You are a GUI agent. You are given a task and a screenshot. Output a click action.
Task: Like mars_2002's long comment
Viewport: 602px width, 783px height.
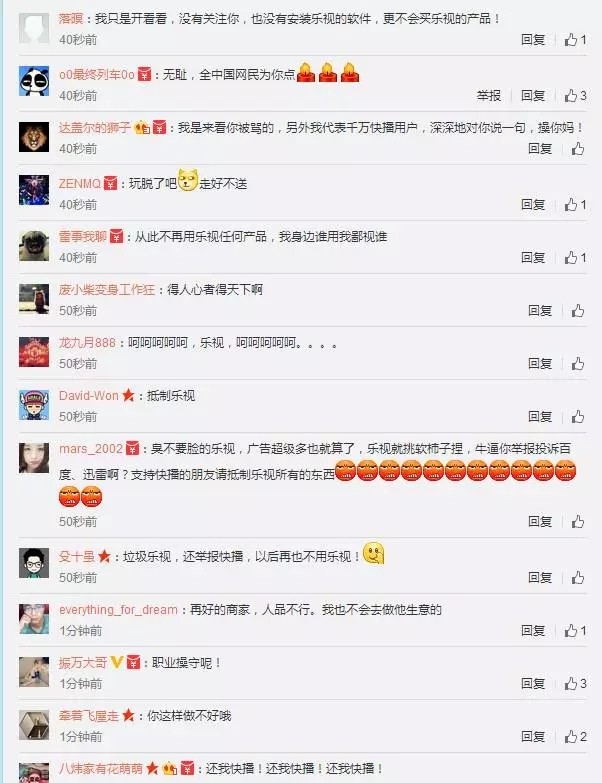pyautogui.click(x=578, y=521)
